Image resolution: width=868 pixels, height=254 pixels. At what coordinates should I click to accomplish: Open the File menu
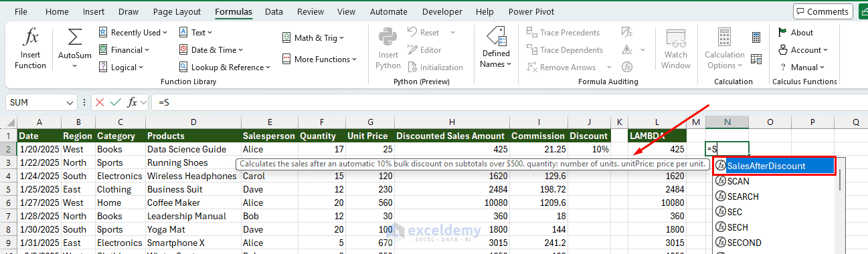pos(21,11)
